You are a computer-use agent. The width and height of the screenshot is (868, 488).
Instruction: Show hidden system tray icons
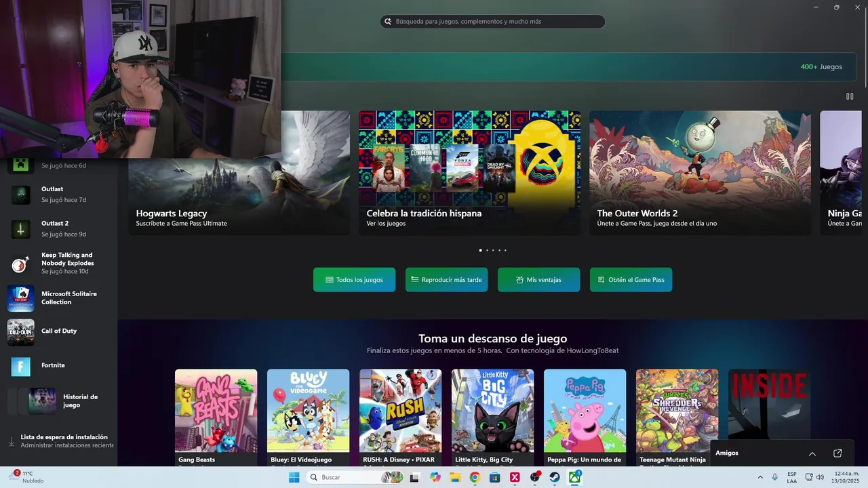[760, 477]
